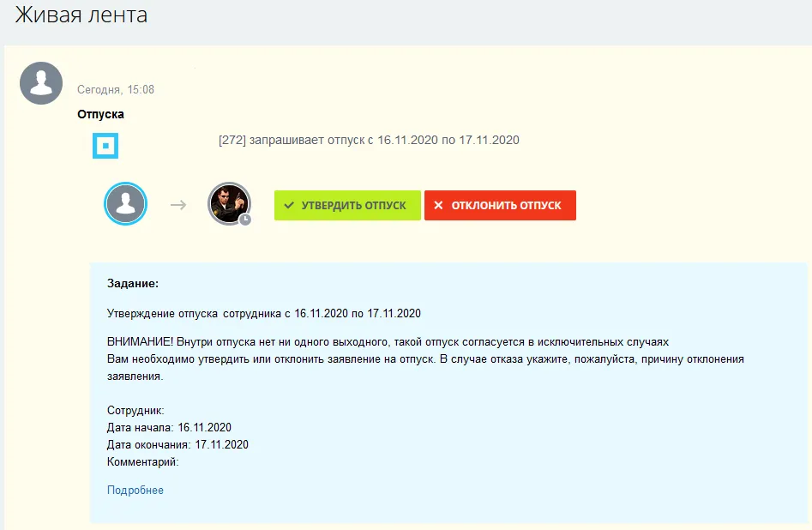Approve the vacation with Утвердить отпуск
Screen dimensions: 812x530
[x=347, y=206]
